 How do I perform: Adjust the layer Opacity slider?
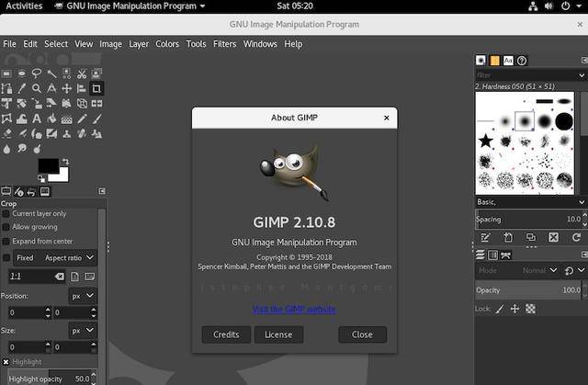pyautogui.click(x=529, y=290)
